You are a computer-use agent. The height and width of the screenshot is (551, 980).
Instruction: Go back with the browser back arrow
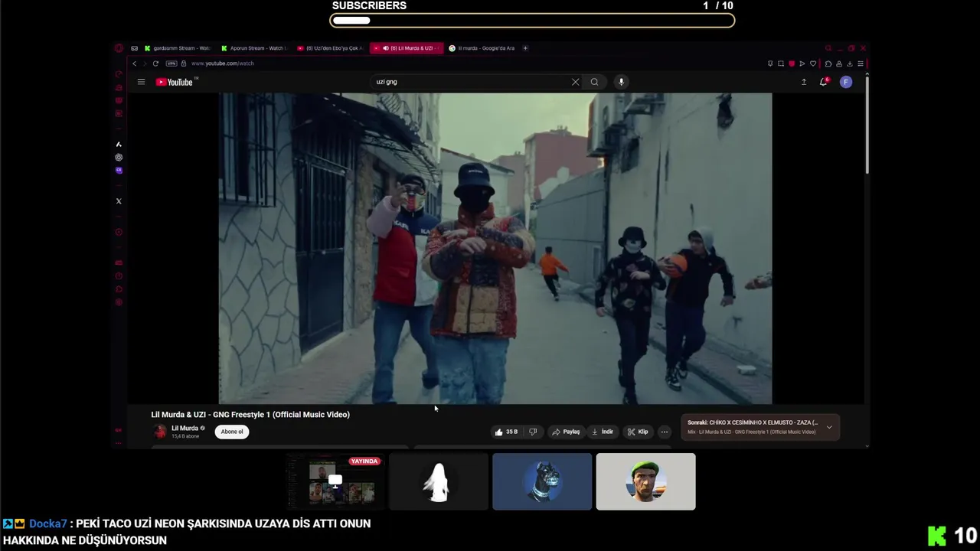click(x=135, y=64)
